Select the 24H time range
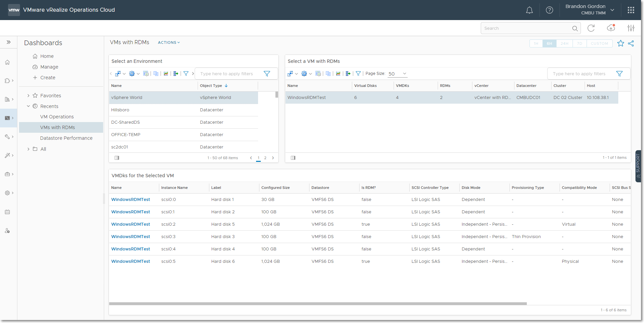644x323 pixels. (565, 43)
